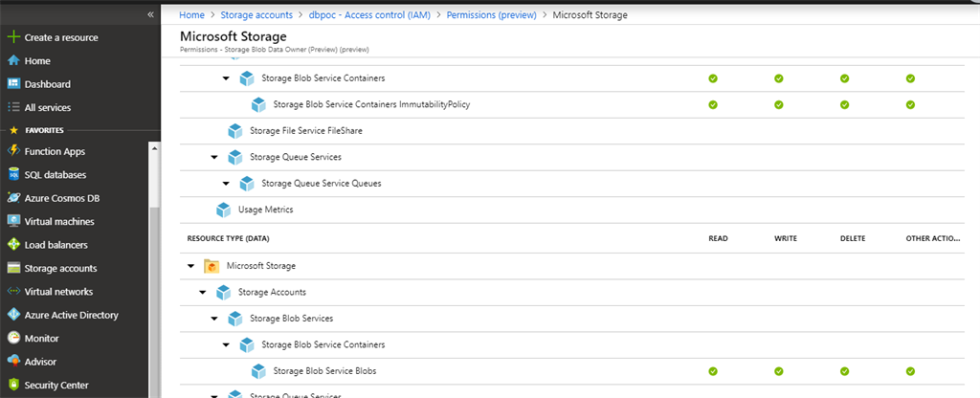This screenshot has height=398, width=980.
Task: Click the WRITE column header
Action: tap(786, 238)
